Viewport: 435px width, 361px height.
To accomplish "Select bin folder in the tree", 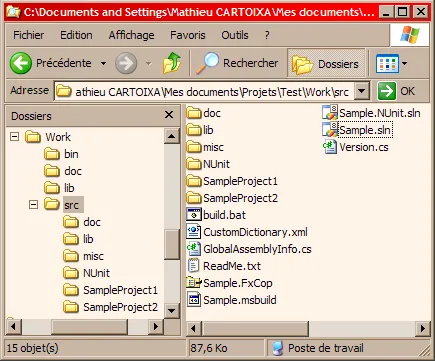I will tap(71, 154).
